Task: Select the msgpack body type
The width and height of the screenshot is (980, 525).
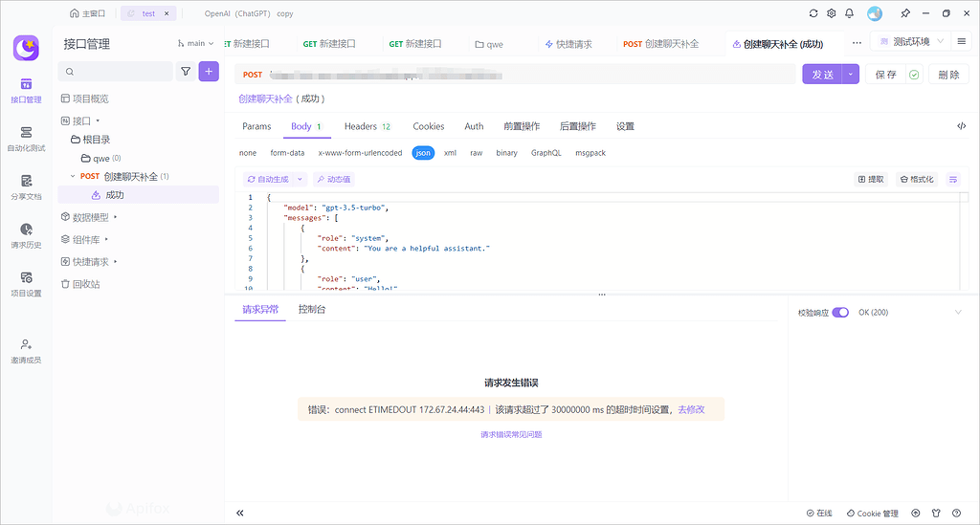Action: point(590,153)
